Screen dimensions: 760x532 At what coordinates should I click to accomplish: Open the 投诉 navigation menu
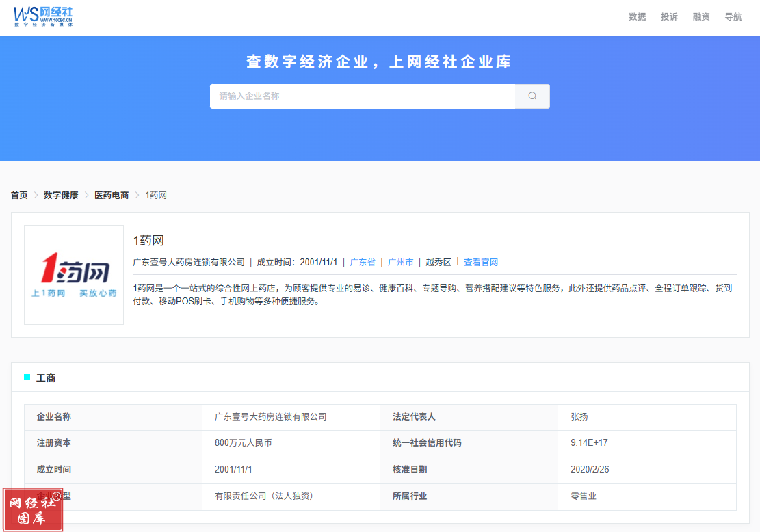click(669, 17)
